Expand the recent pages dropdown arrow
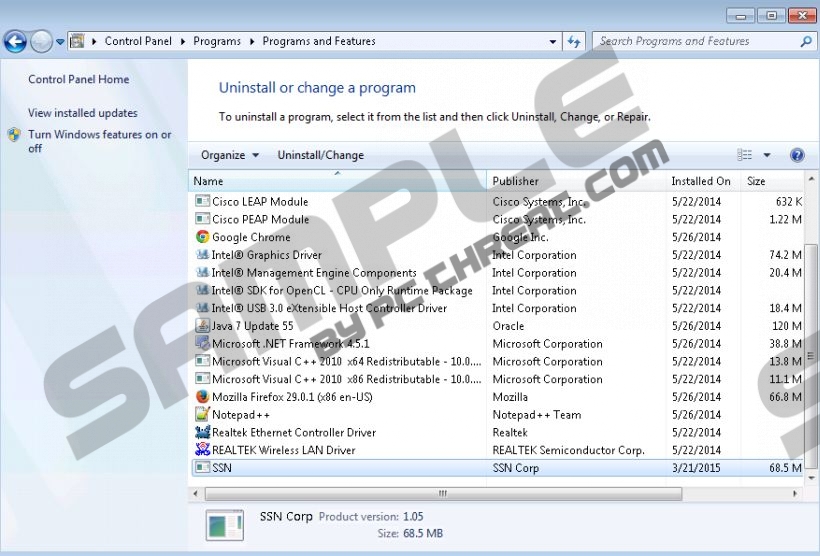The width and height of the screenshot is (820, 556). pos(60,42)
